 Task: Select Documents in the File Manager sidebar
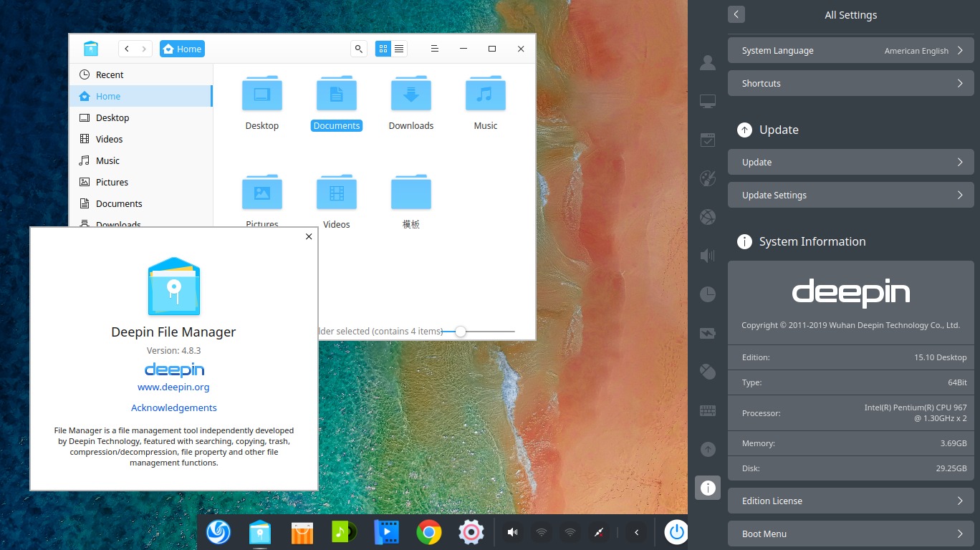[x=140, y=203]
